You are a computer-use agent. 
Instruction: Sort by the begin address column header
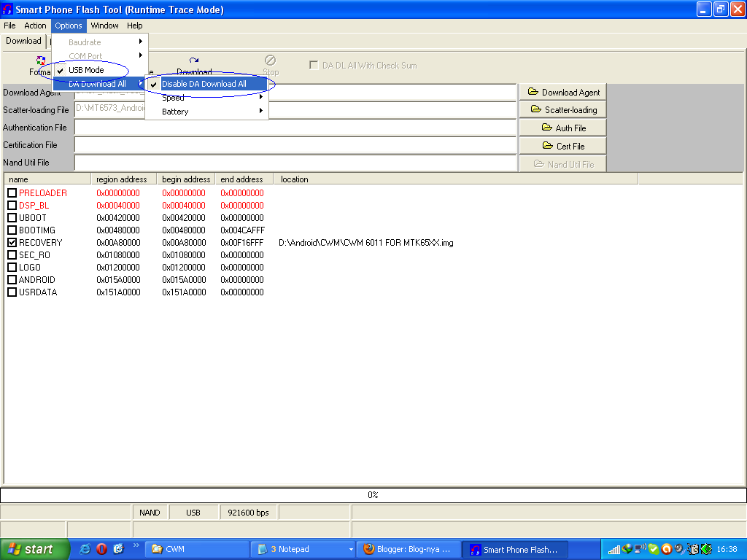[x=186, y=179]
